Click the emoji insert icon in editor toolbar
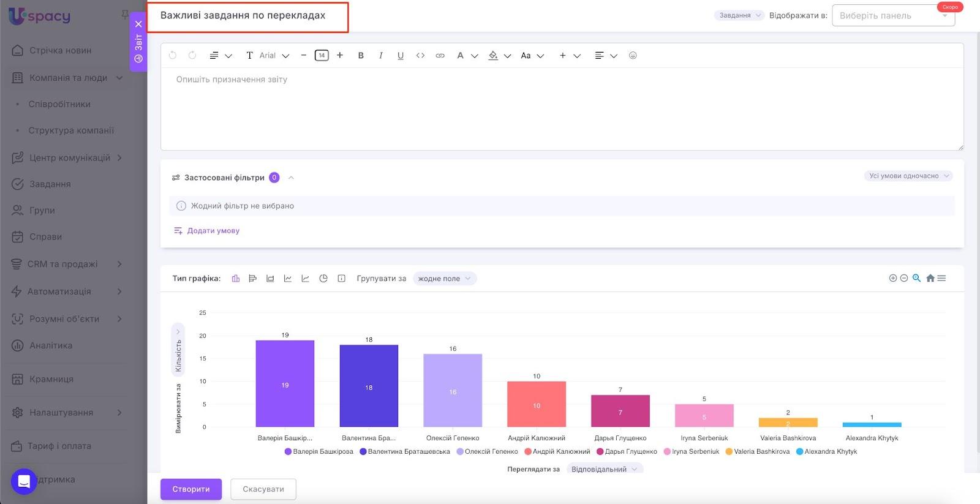This screenshot has height=504, width=980. [633, 56]
